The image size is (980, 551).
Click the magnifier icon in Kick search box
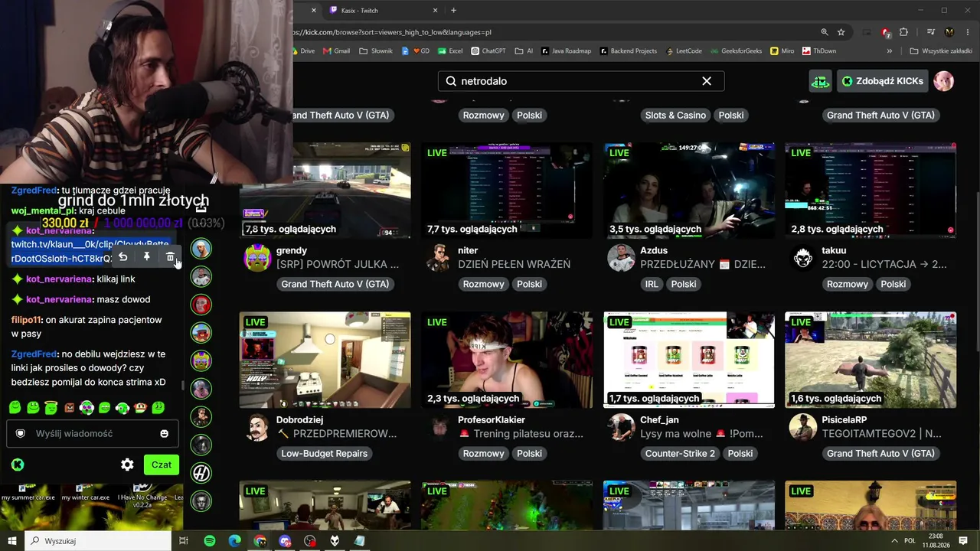tap(451, 81)
